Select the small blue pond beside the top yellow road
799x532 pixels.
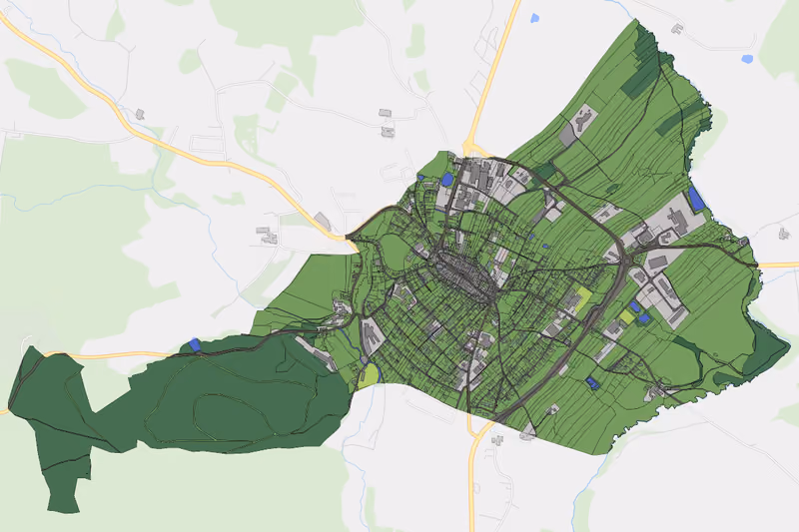pyautogui.click(x=534, y=18)
